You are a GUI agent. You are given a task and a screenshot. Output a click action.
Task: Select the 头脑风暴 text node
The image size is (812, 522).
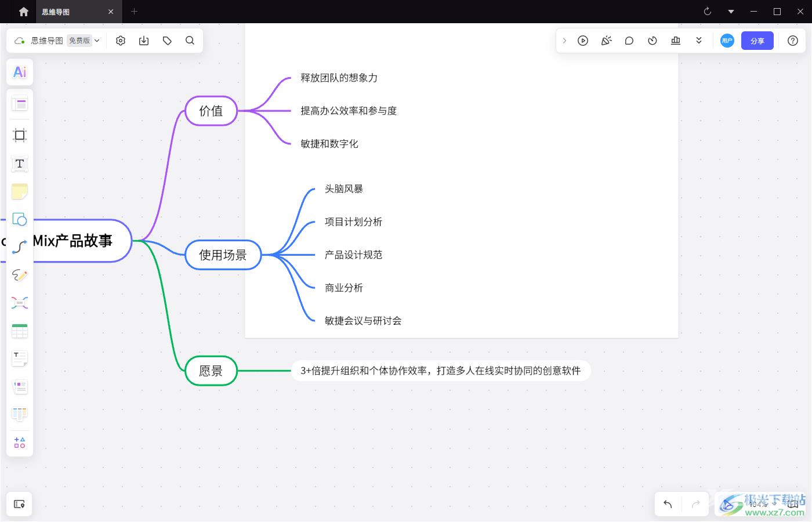click(344, 188)
